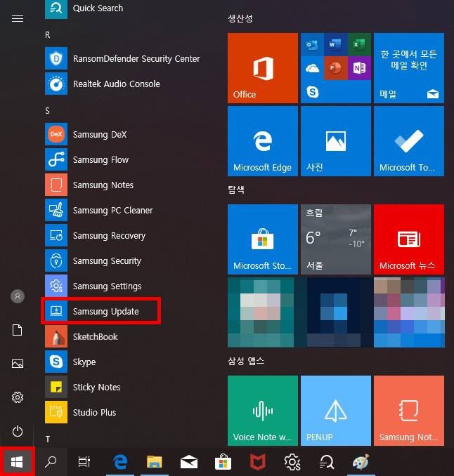Open McAfee from the taskbar

258,462
